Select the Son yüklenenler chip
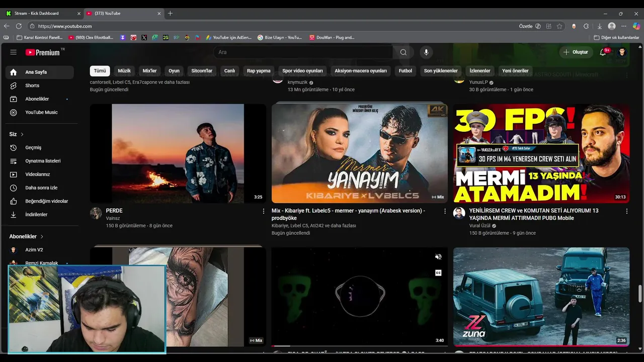 [441, 71]
